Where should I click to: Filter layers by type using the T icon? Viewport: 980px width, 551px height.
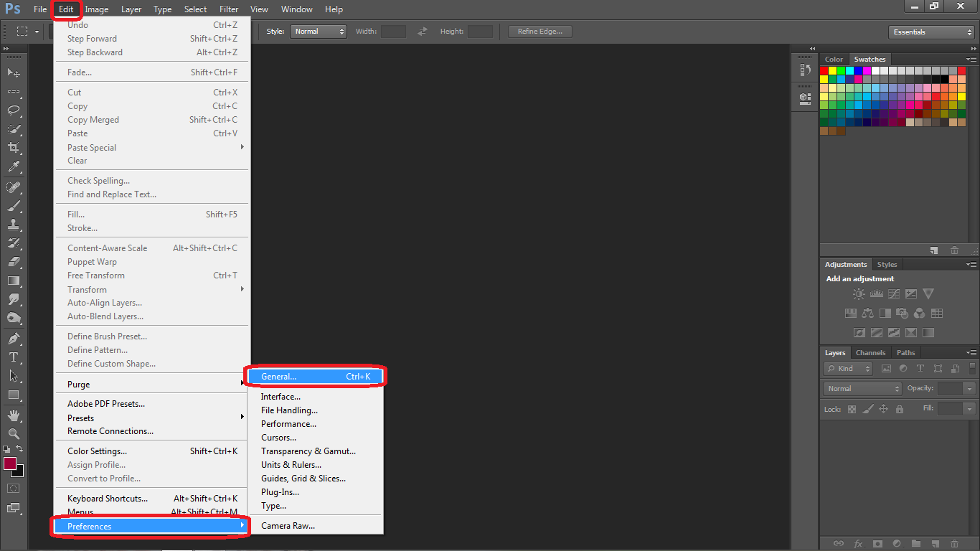tap(919, 368)
